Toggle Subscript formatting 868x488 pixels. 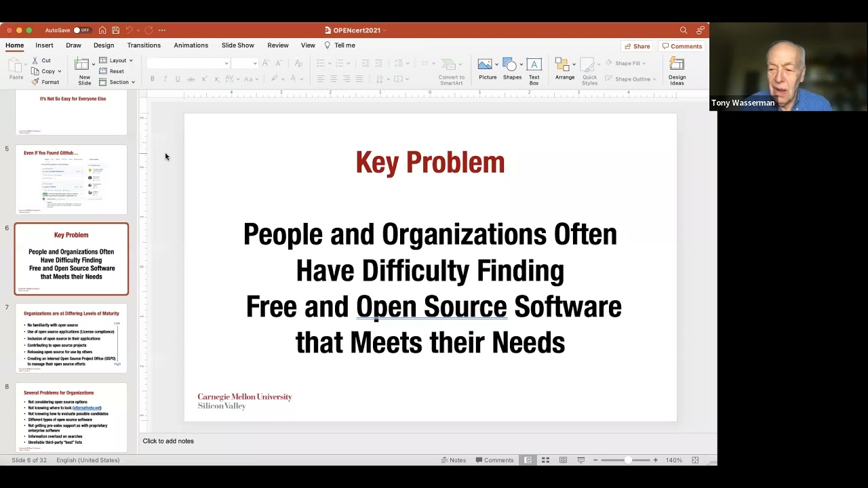tap(216, 79)
